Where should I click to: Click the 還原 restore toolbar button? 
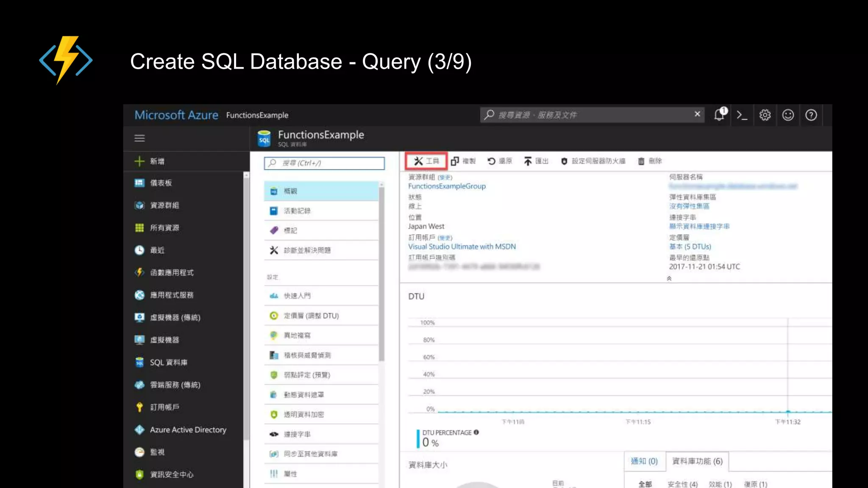[x=500, y=161]
